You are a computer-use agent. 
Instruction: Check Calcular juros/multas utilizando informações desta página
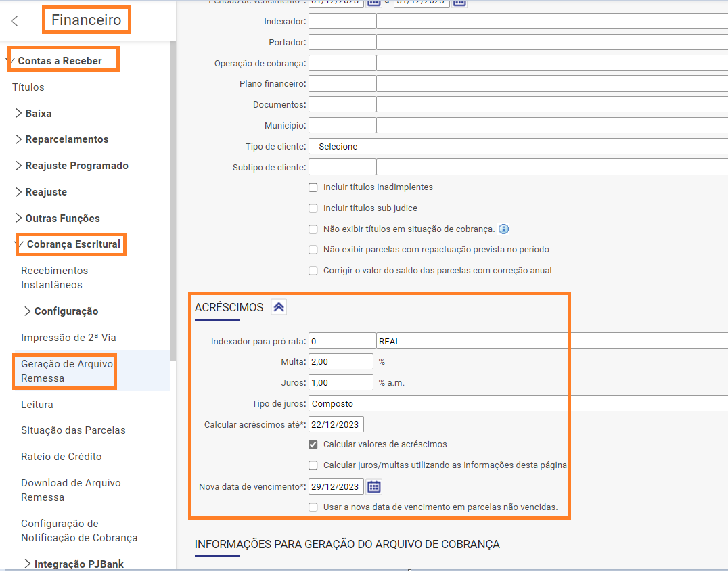[x=313, y=465]
